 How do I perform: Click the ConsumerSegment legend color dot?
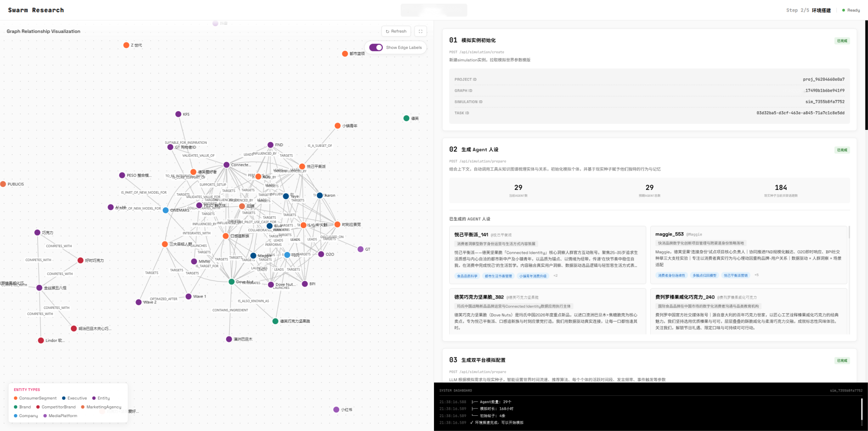pos(16,398)
